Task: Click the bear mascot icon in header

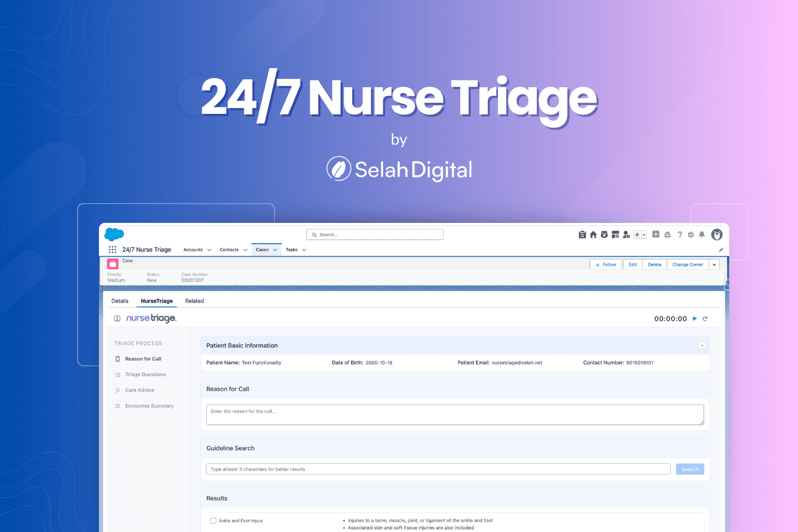Action: coord(604,235)
